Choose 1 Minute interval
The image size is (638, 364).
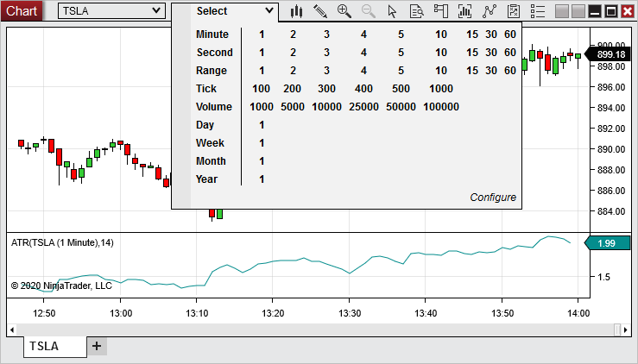pos(262,35)
